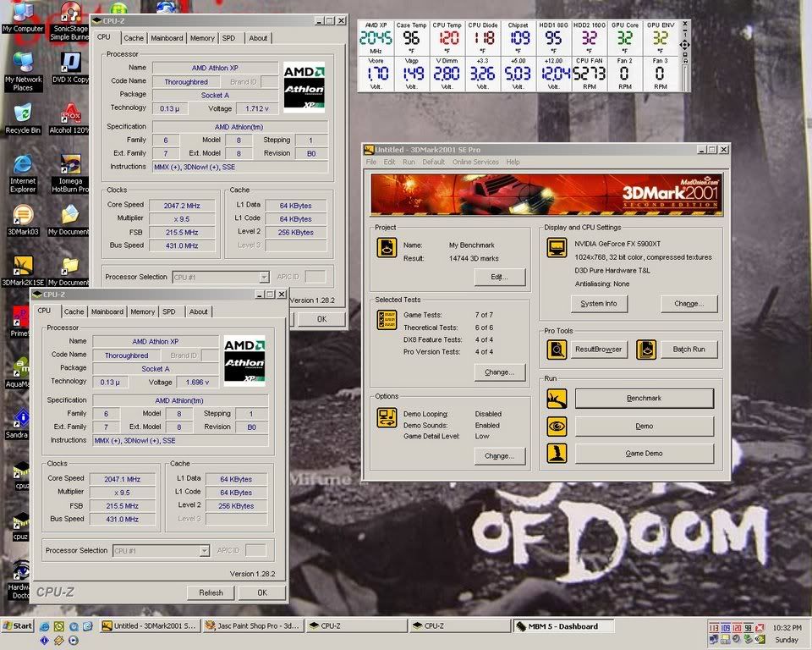Click the AMD Athlon XP logo in front CPU-Z

click(x=244, y=361)
